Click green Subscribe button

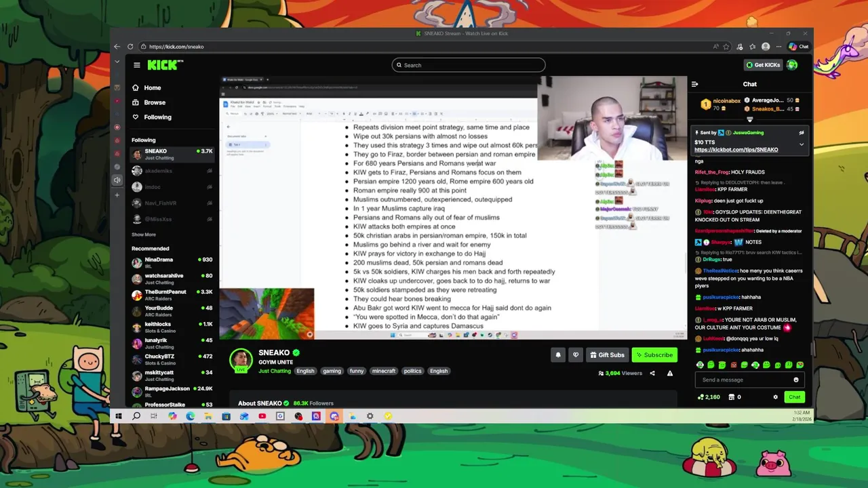(x=654, y=354)
